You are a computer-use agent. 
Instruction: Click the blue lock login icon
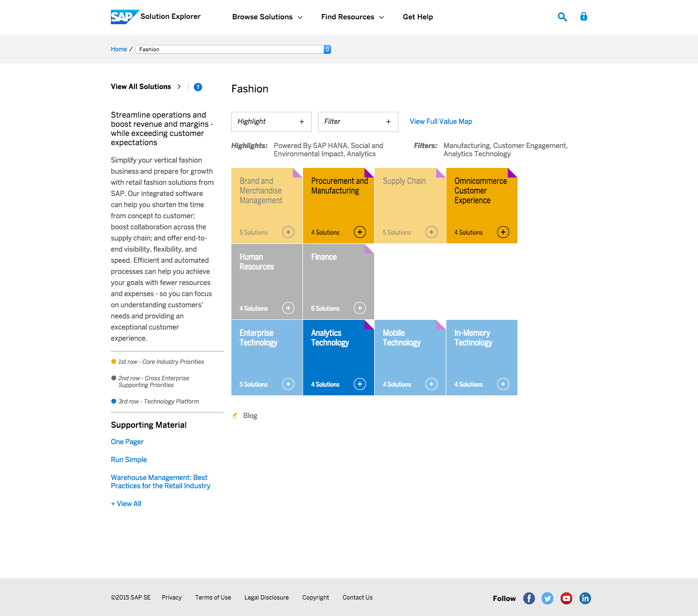584,16
